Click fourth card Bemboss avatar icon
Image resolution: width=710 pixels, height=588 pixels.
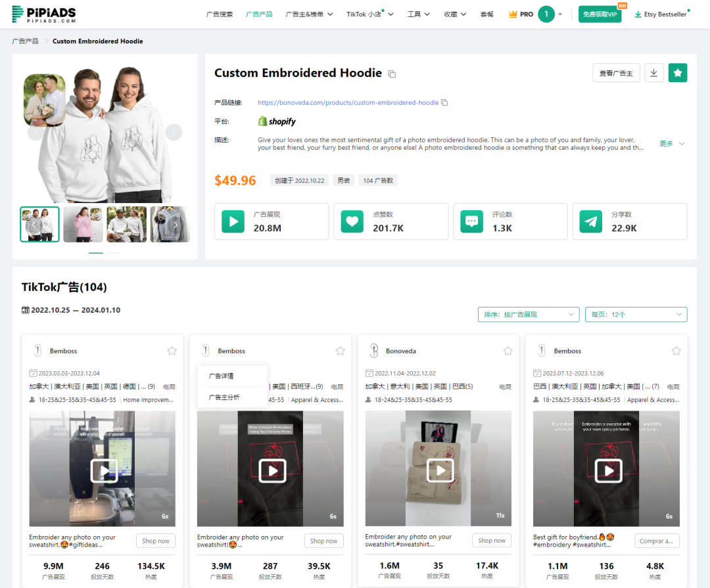pyautogui.click(x=542, y=351)
